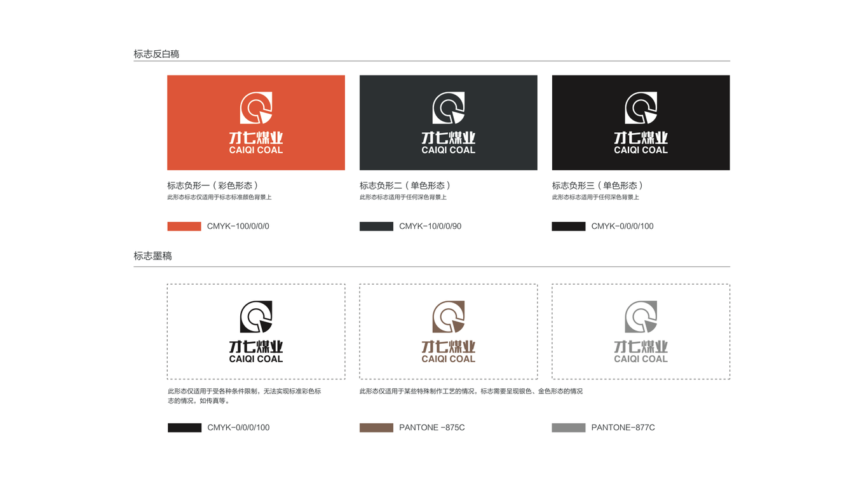Click the gray PANTONE 877C logo emblem

click(x=641, y=316)
